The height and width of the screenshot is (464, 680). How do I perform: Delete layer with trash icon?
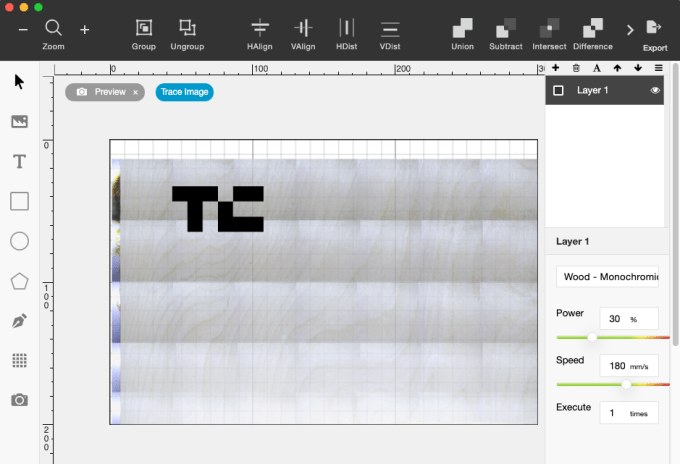tap(576, 68)
